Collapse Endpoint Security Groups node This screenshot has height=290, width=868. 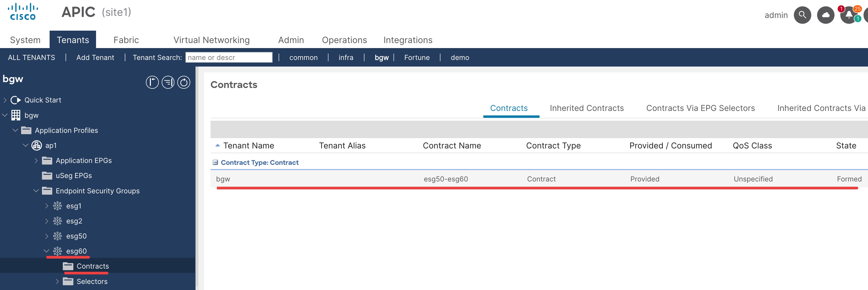coord(36,191)
